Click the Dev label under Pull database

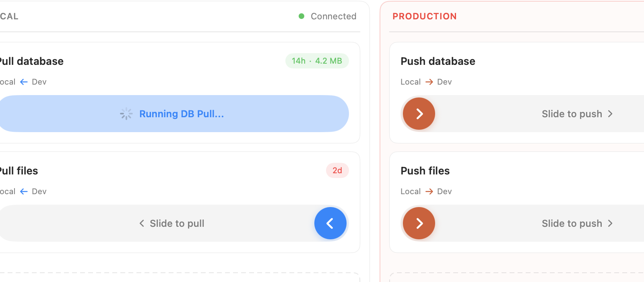[x=39, y=82]
